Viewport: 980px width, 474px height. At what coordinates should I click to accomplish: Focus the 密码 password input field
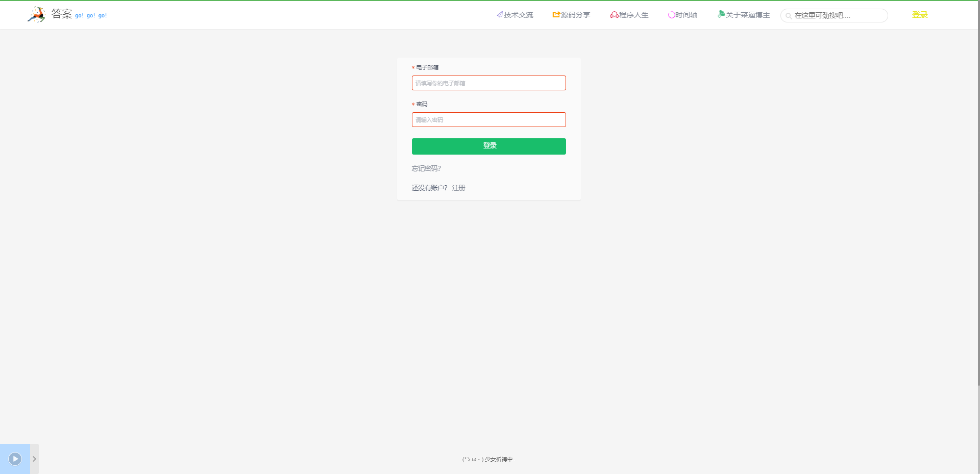[x=489, y=119]
